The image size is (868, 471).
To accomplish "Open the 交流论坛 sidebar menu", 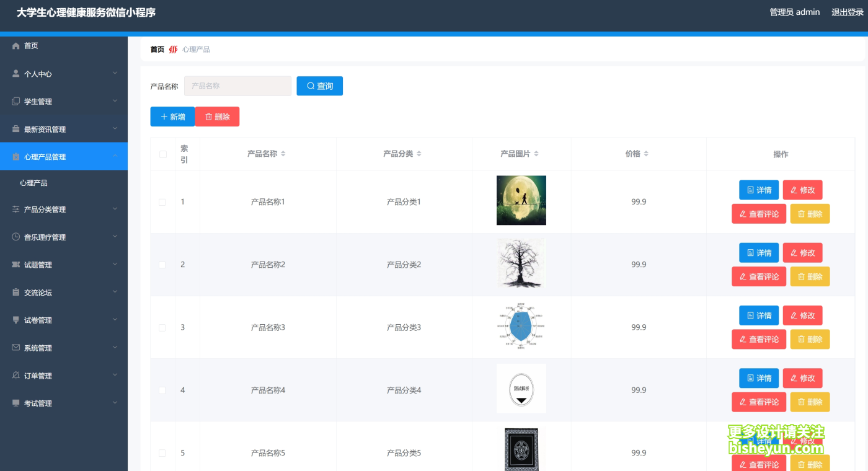I will point(38,293).
